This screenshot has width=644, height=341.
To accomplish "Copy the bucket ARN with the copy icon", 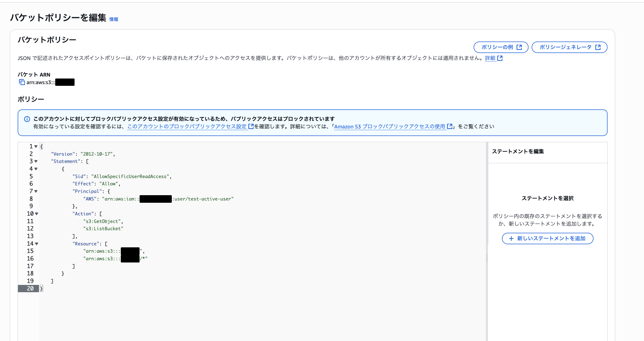I will [22, 82].
